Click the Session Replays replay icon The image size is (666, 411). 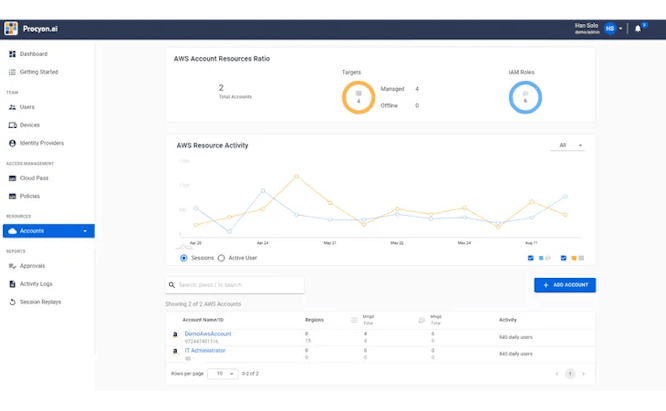coord(12,301)
